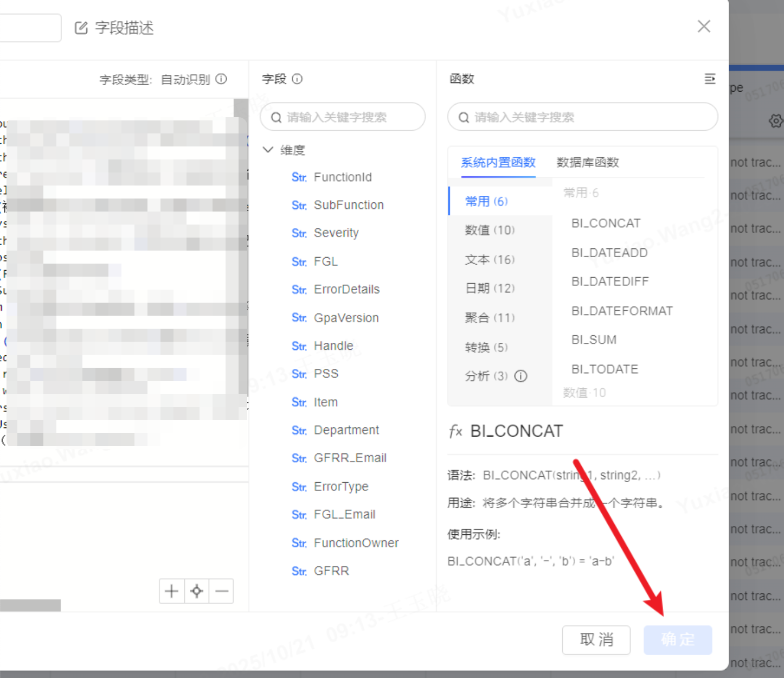Click the info icon beside 字段 header
This screenshot has height=678, width=784.
297,79
